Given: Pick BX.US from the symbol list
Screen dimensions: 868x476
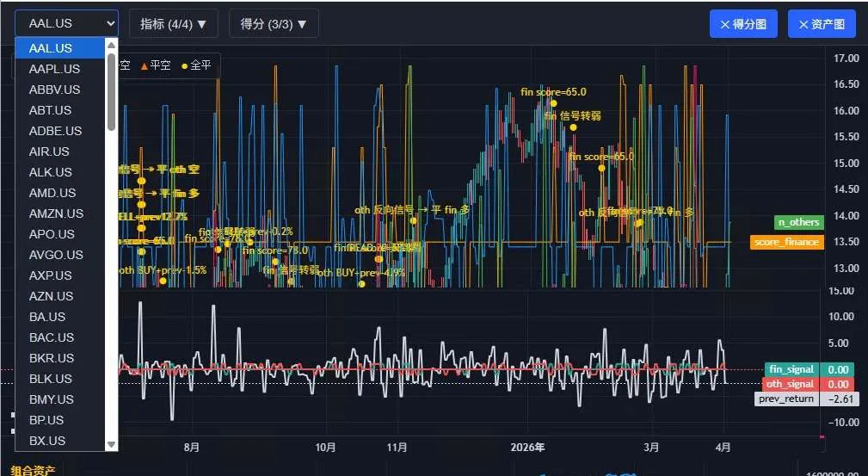Looking at the screenshot, I should coord(59,441).
